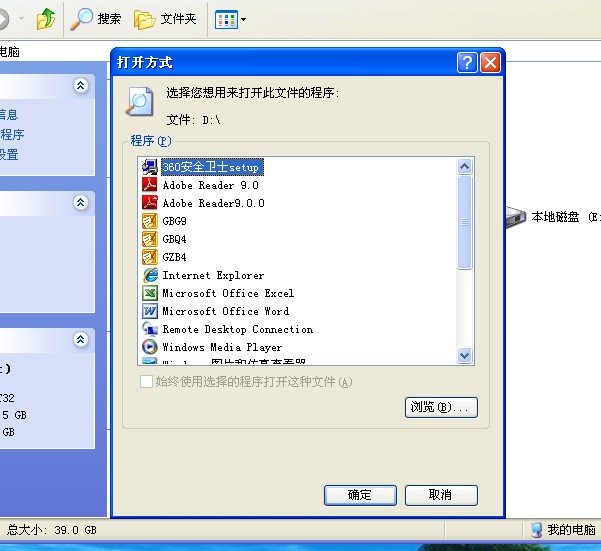Screen dimensions: 601x551
Task: Select GZB4 program entry
Action: (174, 257)
